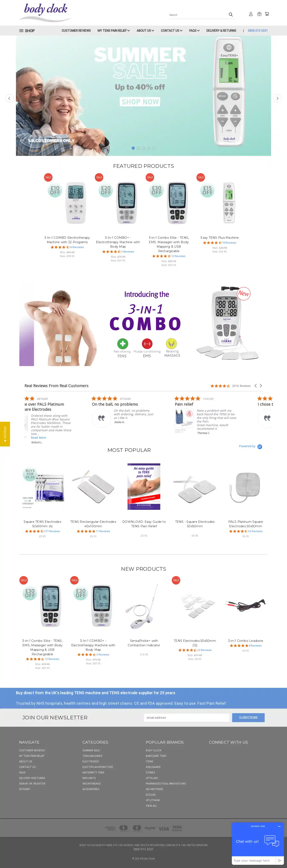Go to the previous banner slide arrow
287x868 pixels.
pyautogui.click(x=9, y=98)
